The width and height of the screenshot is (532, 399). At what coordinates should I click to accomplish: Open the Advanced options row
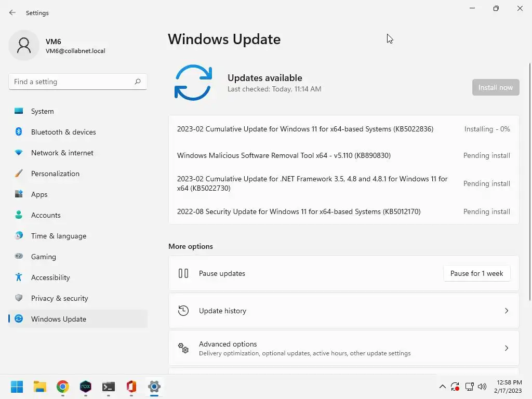coord(344,348)
